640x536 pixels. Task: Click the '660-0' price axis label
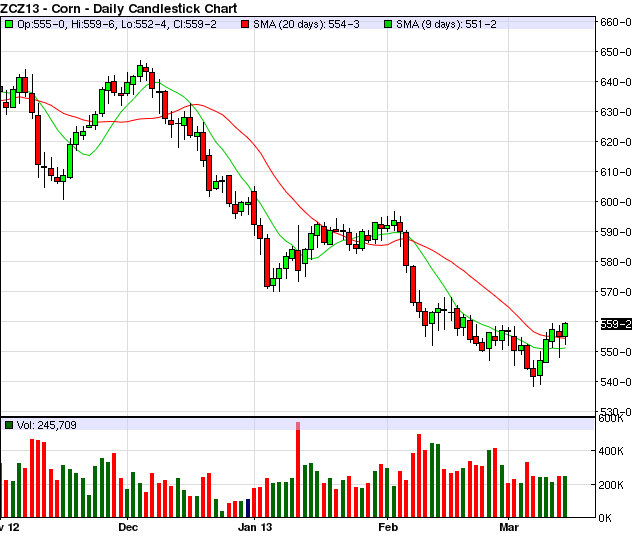click(616, 22)
